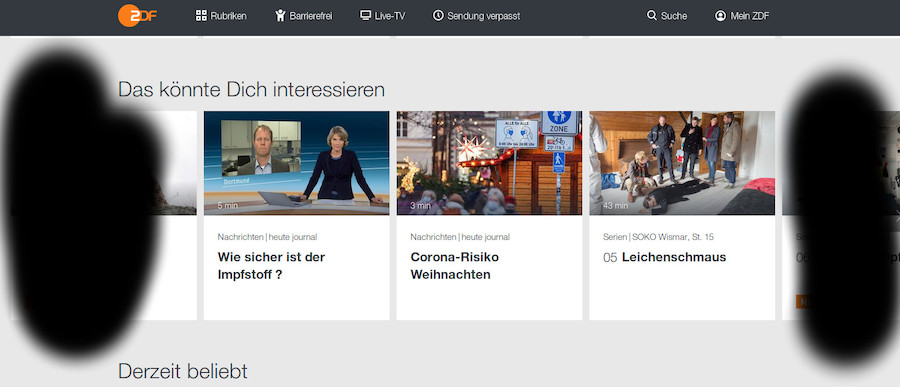This screenshot has height=387, width=900.
Task: Click the Live-TV monitor icon
Action: point(366,16)
